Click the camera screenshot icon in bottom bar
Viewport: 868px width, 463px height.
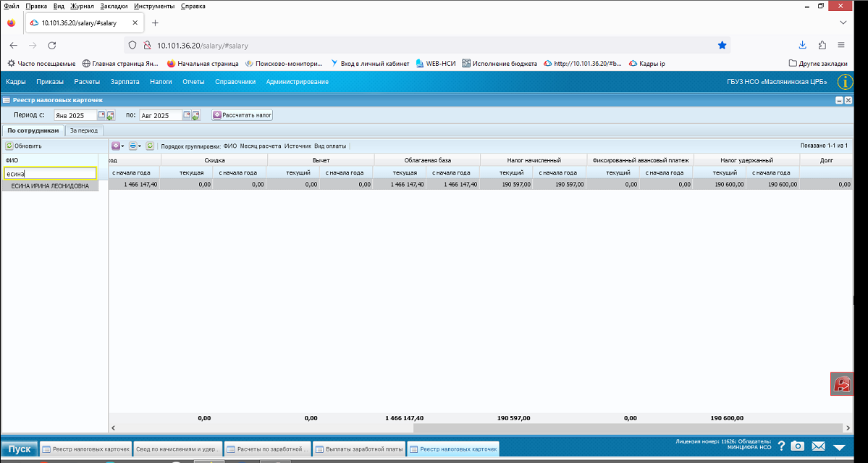point(798,446)
